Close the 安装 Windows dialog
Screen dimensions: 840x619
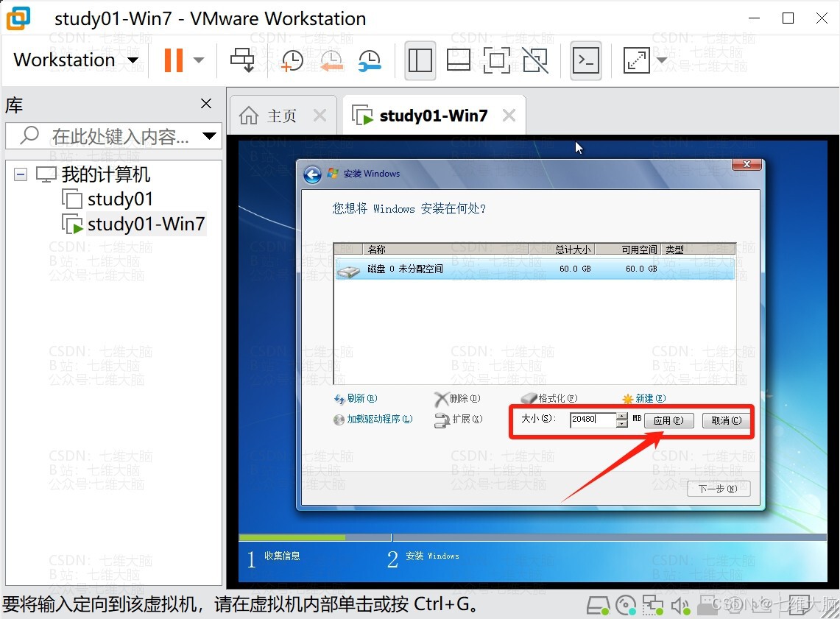pos(747,164)
